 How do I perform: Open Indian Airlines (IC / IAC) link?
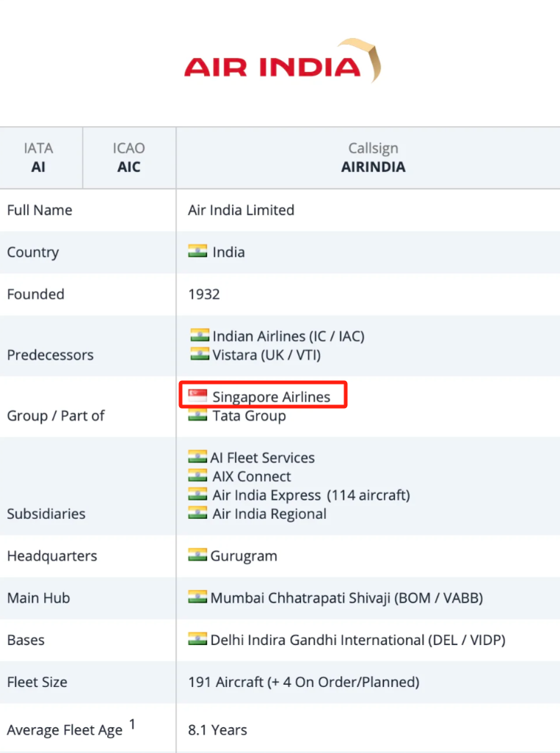(288, 336)
